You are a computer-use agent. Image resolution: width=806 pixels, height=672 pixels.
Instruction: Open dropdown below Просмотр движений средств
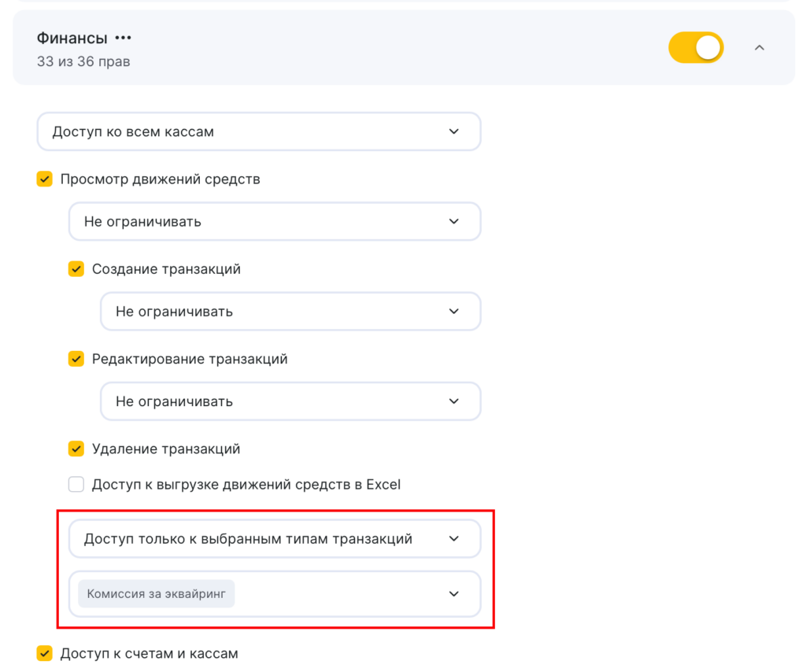point(274,222)
